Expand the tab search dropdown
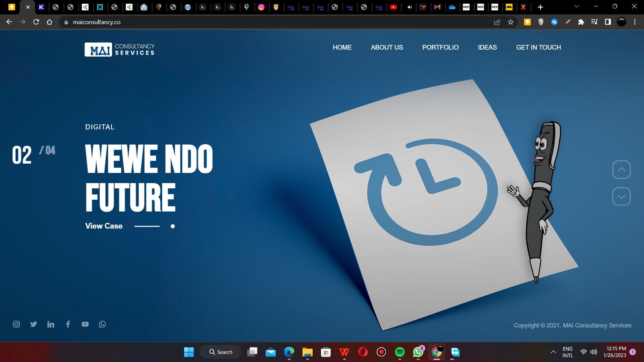This screenshot has width=644, height=362. click(x=577, y=6)
